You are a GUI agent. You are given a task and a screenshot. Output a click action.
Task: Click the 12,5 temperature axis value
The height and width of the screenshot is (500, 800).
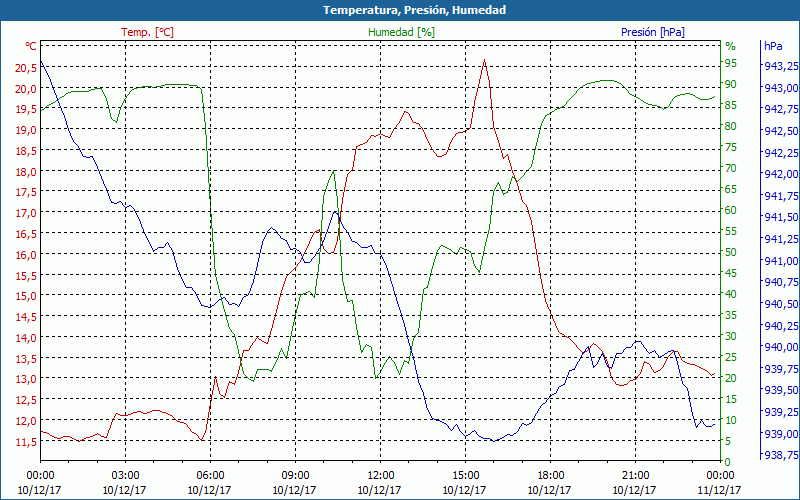point(26,400)
